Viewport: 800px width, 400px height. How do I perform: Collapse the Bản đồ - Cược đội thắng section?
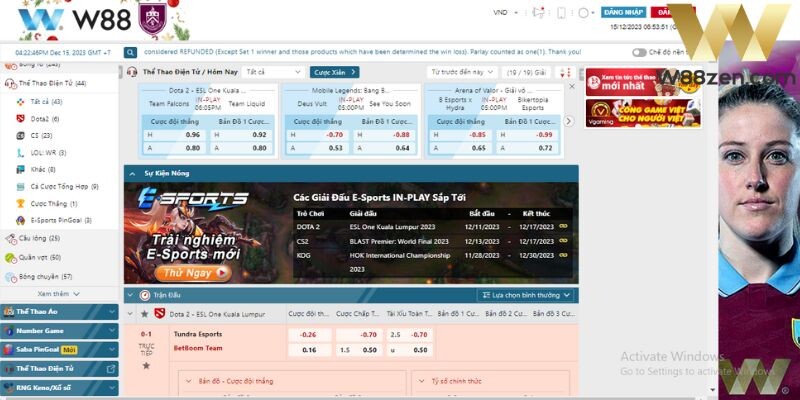coord(188,382)
